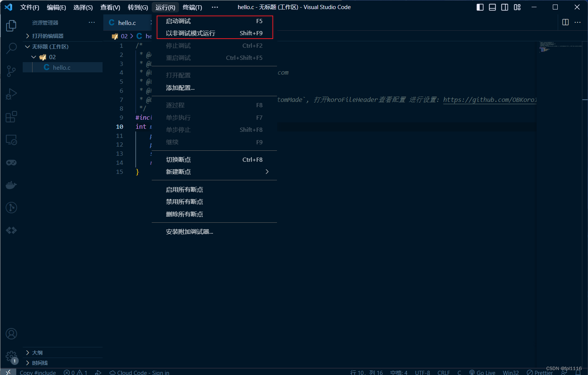Click the debug start icon in status bar
This screenshot has width=588, height=375.
[98, 372]
